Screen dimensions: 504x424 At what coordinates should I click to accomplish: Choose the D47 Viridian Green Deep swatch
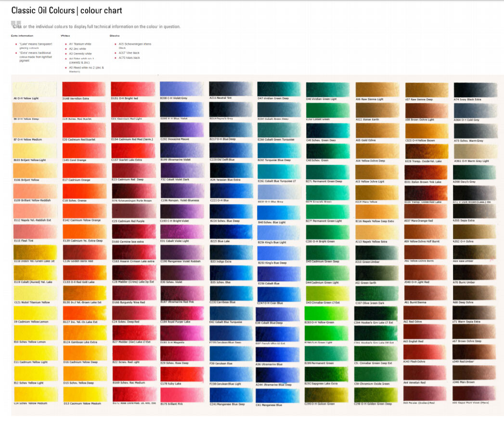click(x=279, y=89)
